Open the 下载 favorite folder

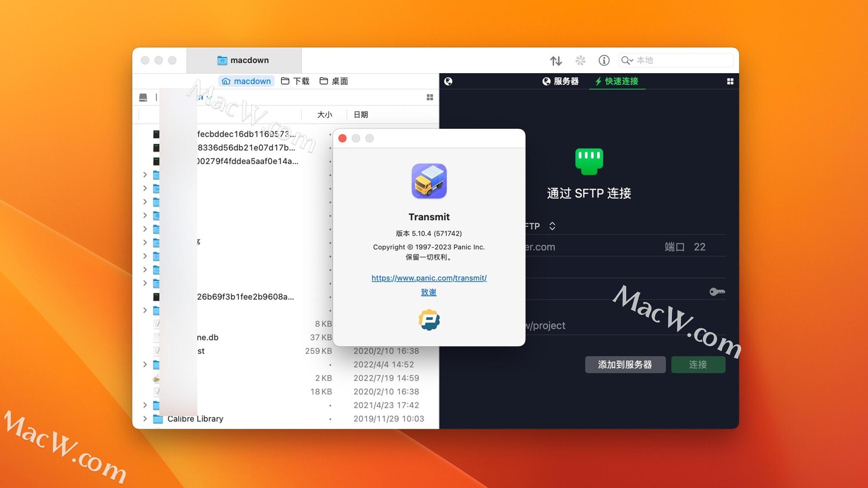(x=295, y=81)
